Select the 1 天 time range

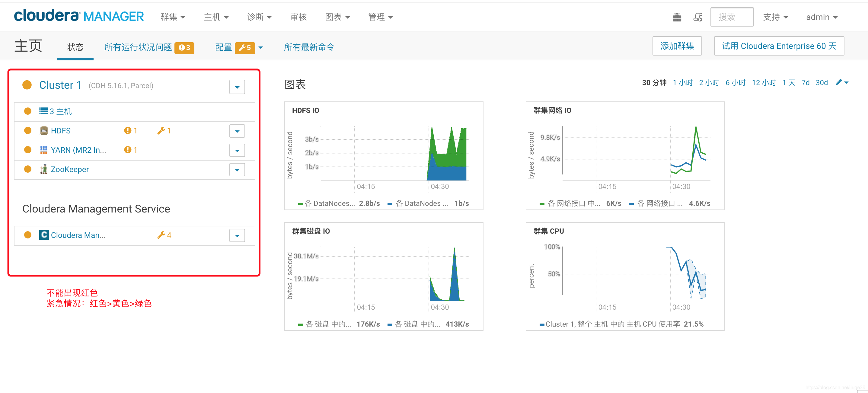coord(789,83)
